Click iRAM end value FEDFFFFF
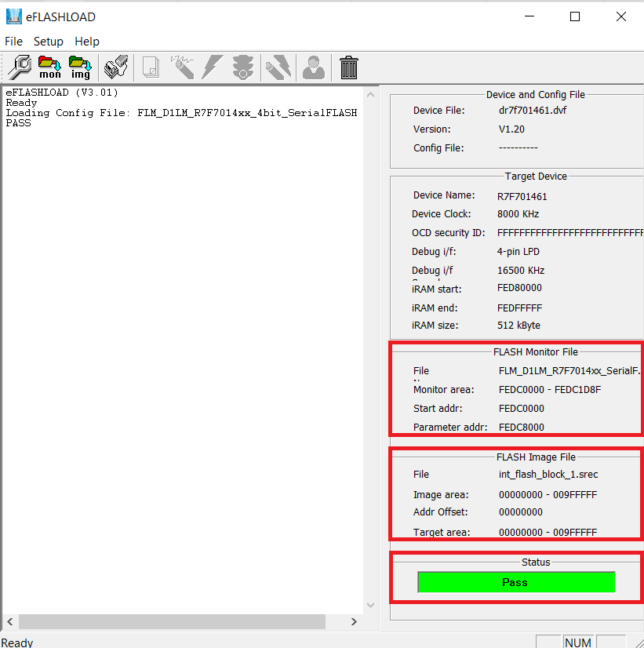Image resolution: width=644 pixels, height=648 pixels. click(x=519, y=308)
